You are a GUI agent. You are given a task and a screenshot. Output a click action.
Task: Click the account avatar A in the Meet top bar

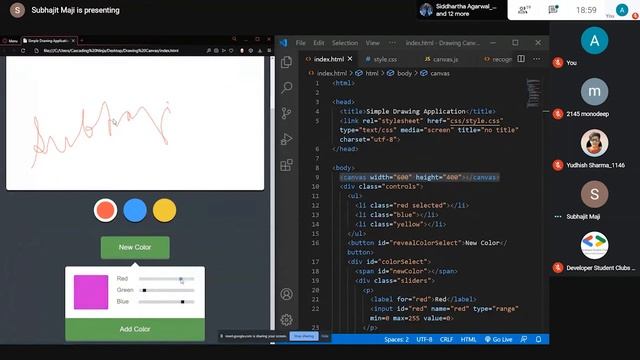[622, 10]
